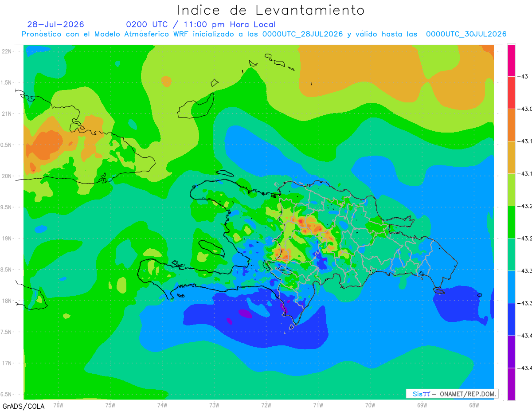Pick the magenta swatch at colorbar top
This screenshot has width=532, height=411.
point(511,60)
